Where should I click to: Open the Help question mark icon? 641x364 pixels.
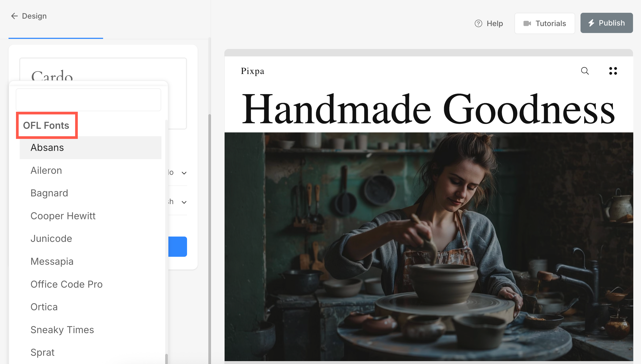pyautogui.click(x=478, y=23)
